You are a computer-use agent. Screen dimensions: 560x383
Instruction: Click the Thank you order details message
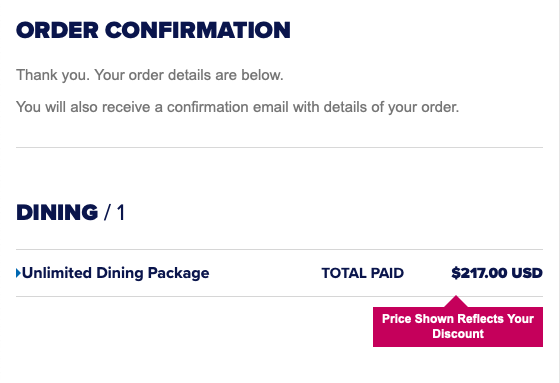coord(150,75)
